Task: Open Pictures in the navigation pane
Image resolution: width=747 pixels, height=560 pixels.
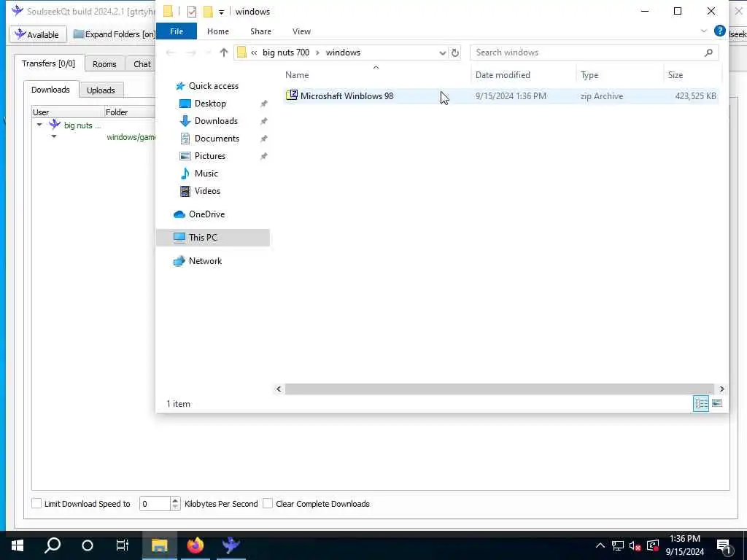Action: pos(209,156)
